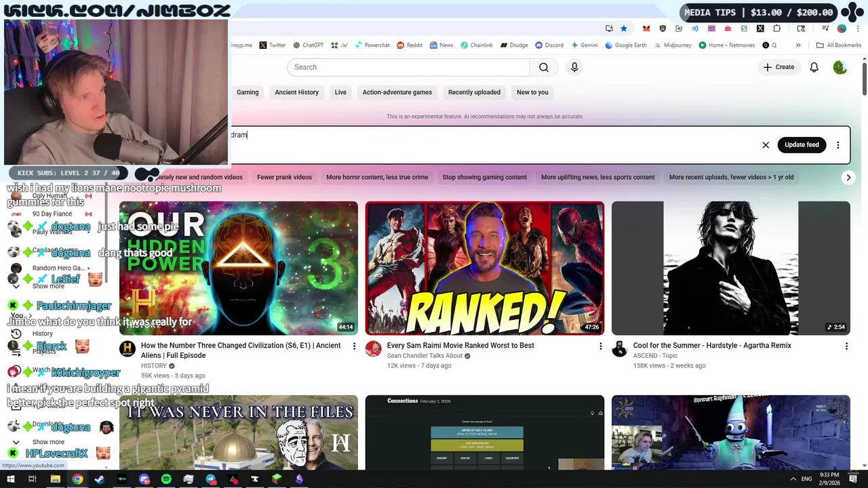Click the X extension icon in toolbar

coord(760,28)
